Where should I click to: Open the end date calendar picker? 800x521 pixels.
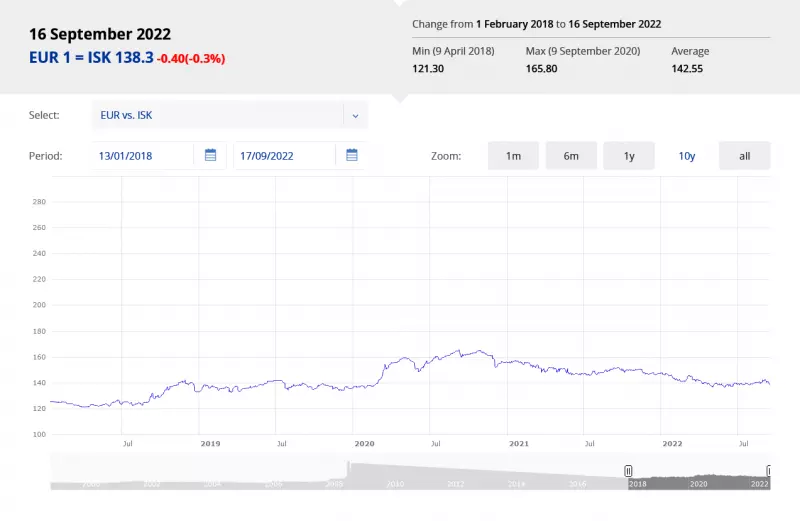tap(351, 155)
